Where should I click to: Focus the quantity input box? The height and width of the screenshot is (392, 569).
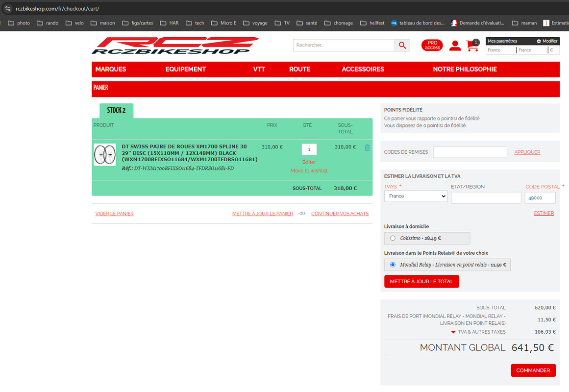(309, 149)
